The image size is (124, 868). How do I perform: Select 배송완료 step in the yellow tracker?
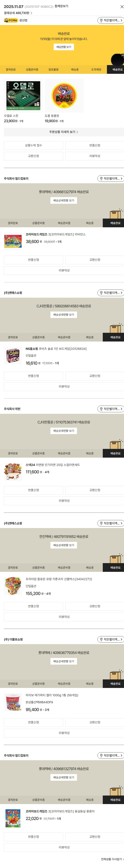click(117, 70)
